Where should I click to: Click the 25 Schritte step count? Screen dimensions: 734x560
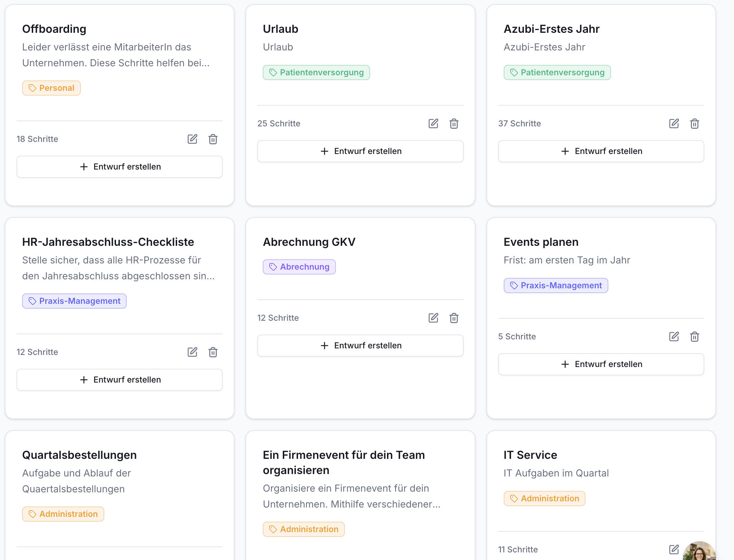[x=279, y=124]
